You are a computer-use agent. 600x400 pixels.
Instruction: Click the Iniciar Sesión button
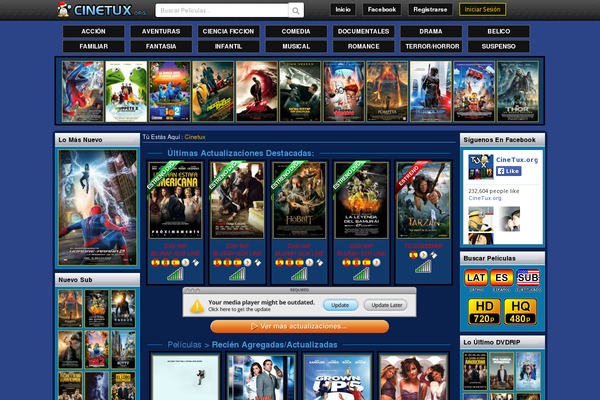point(483,10)
